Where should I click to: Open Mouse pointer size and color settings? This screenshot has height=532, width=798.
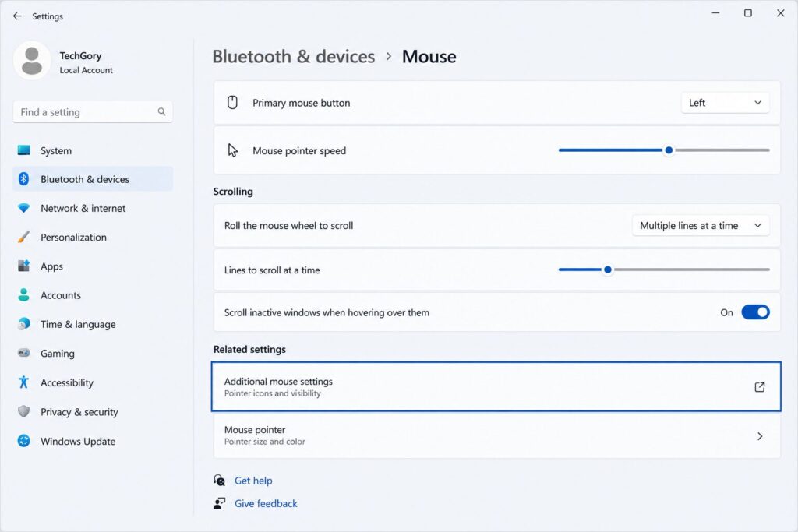[496, 435]
